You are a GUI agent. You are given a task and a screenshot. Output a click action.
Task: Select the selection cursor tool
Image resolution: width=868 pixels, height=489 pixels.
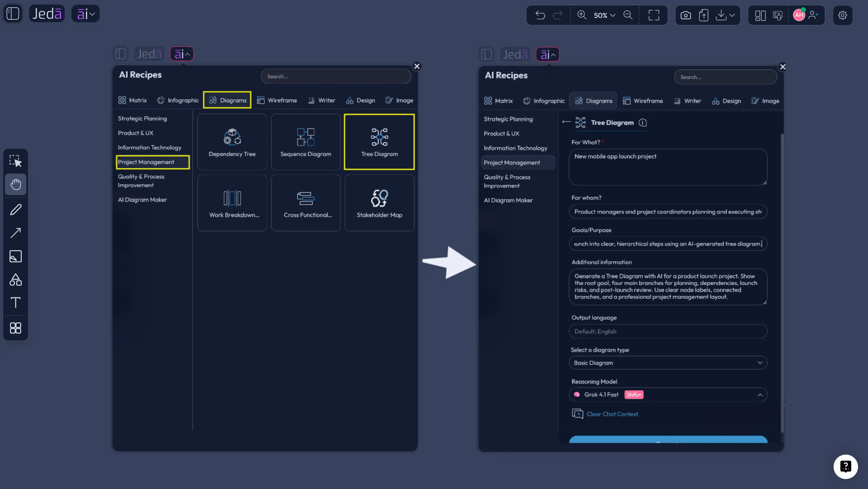(x=15, y=161)
